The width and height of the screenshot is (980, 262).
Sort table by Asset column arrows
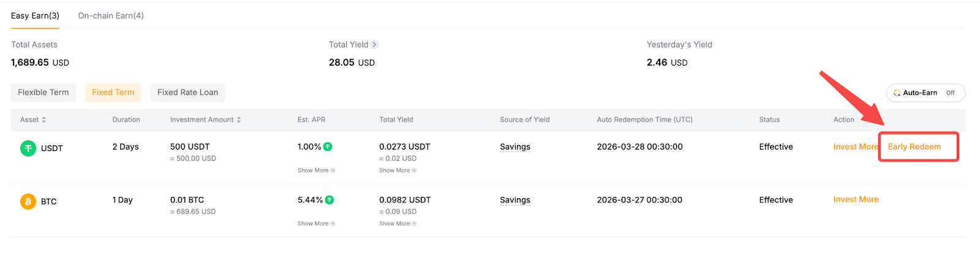pyautogui.click(x=43, y=120)
